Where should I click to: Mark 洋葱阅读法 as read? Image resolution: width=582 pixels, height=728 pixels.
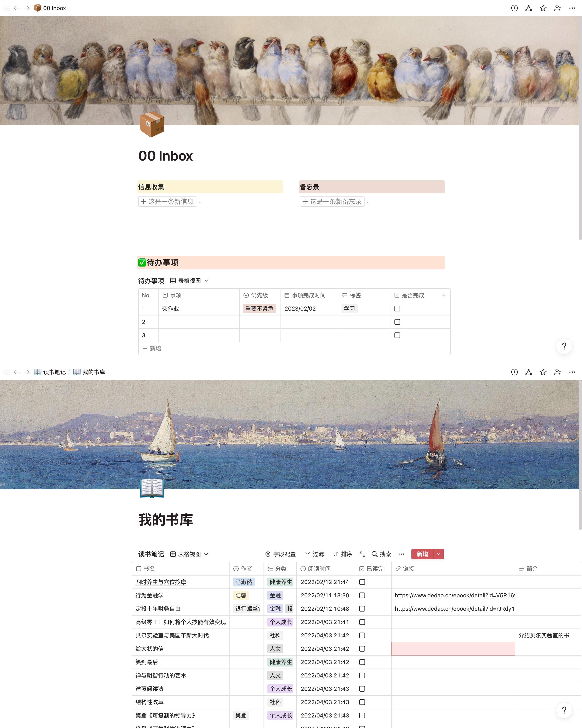pos(362,689)
